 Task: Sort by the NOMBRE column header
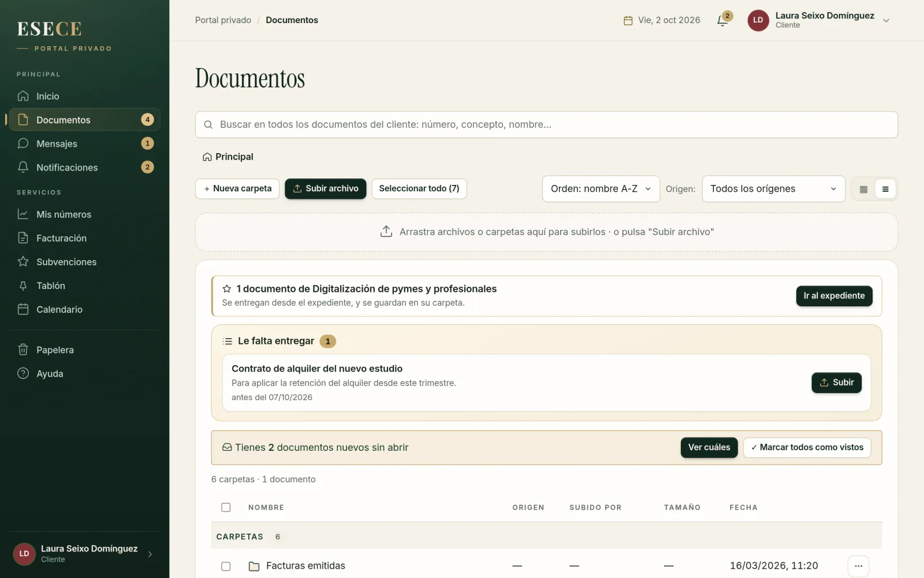point(266,507)
